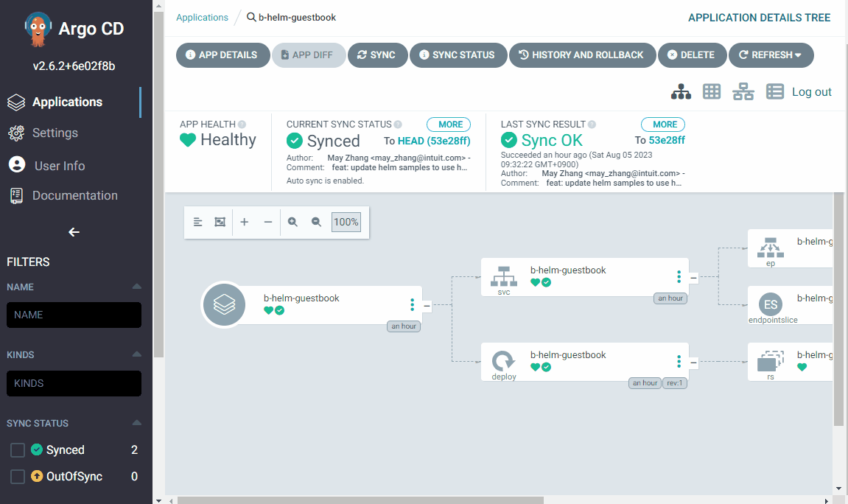Open Settings in the sidebar
Screen dimensions: 848x504
55,133
